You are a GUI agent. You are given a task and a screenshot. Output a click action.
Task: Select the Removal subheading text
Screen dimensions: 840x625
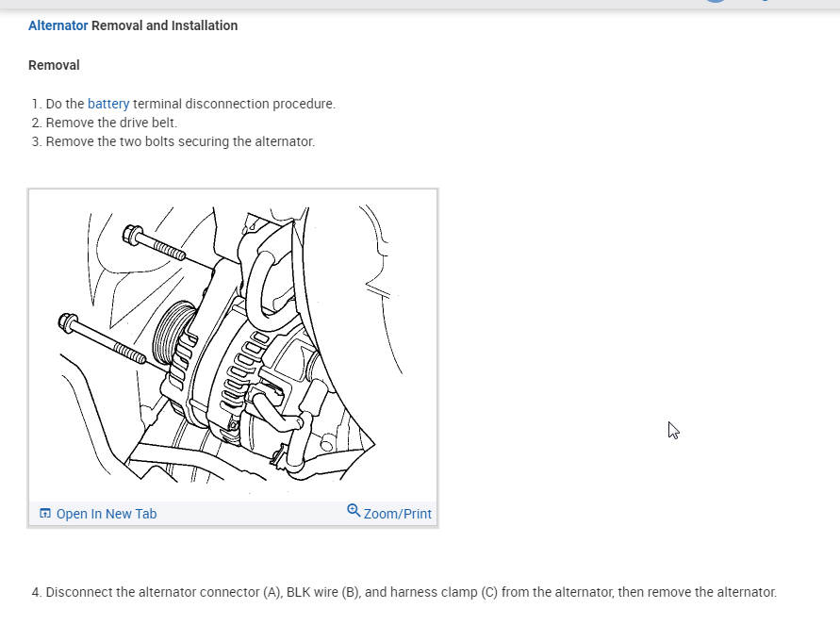[54, 65]
